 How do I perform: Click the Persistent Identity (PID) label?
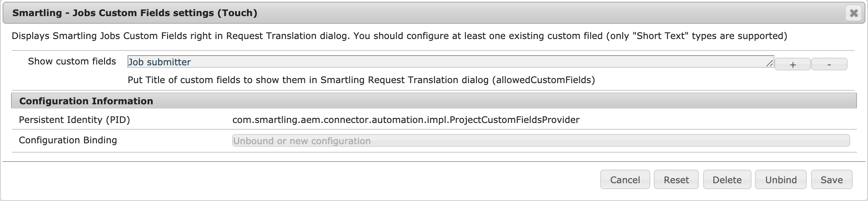[x=74, y=120]
